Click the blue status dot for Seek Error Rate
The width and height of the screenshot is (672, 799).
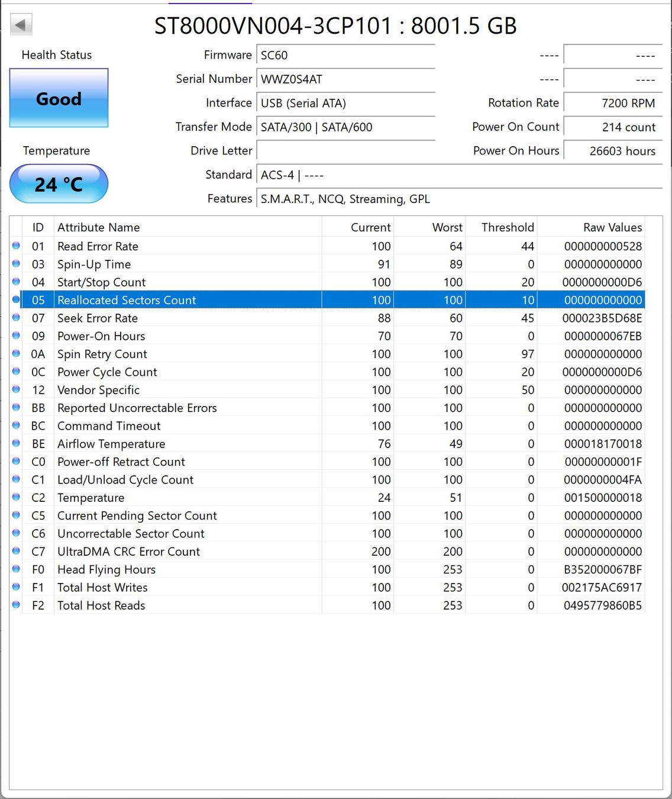coord(16,317)
